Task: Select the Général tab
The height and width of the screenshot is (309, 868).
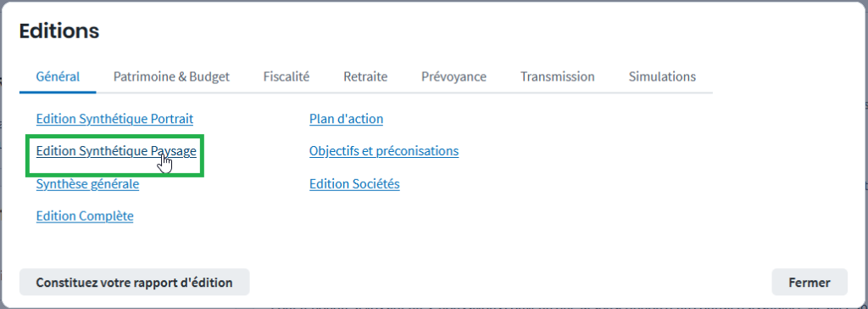Action: (x=58, y=76)
